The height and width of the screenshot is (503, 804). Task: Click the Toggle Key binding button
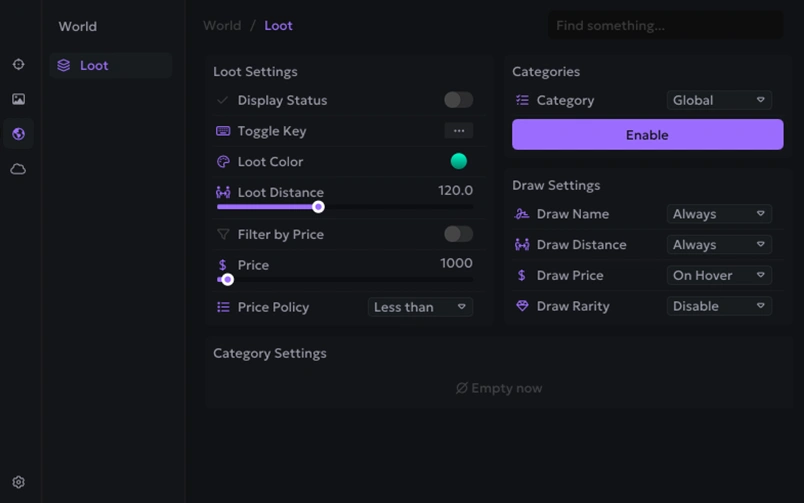pos(458,131)
